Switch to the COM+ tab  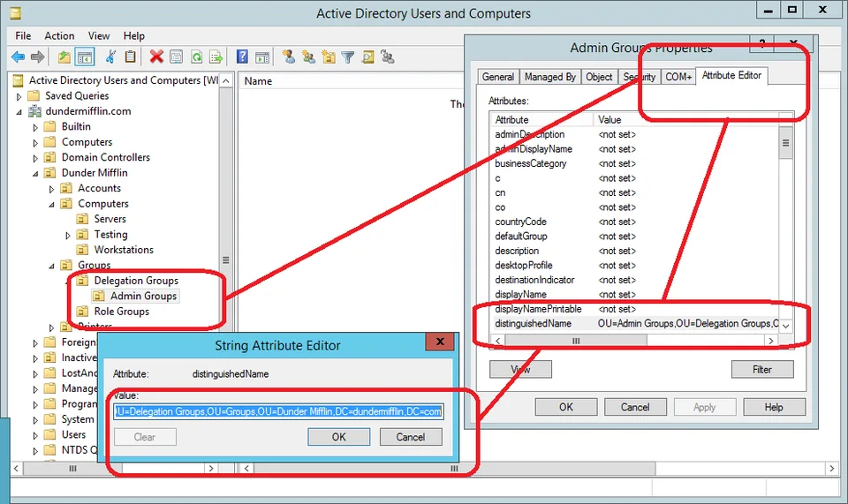click(x=678, y=77)
